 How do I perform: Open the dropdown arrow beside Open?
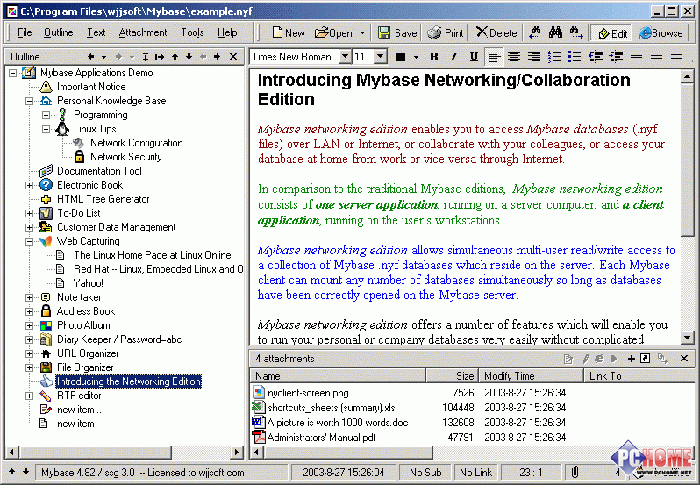(x=362, y=33)
